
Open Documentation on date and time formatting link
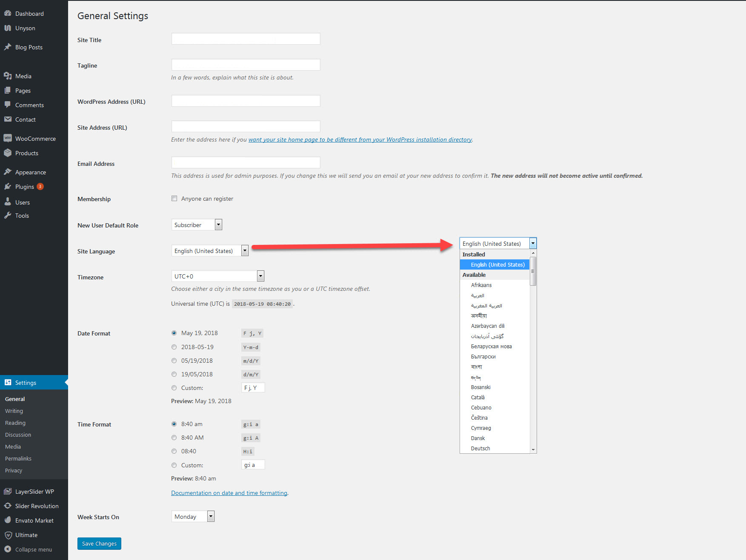pyautogui.click(x=229, y=493)
